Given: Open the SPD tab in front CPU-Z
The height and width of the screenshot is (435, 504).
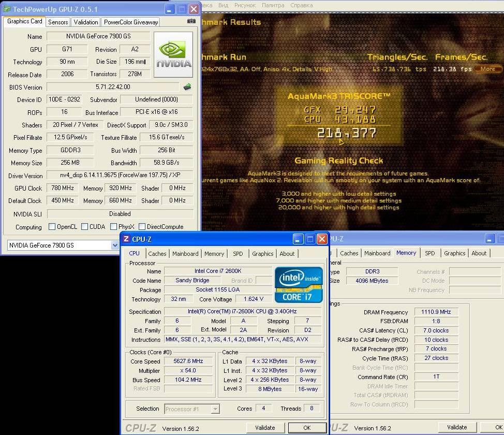Looking at the screenshot, I should 238,254.
